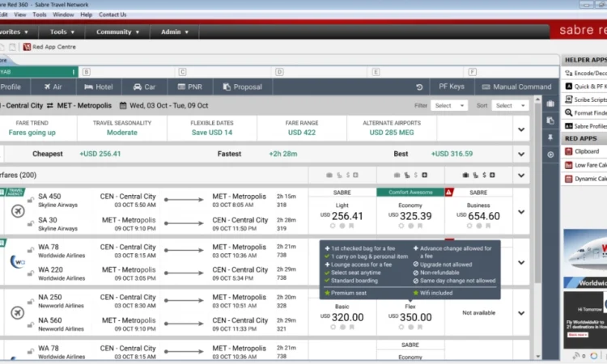Open the View menu
The height and width of the screenshot is (364, 607).
[20, 15]
